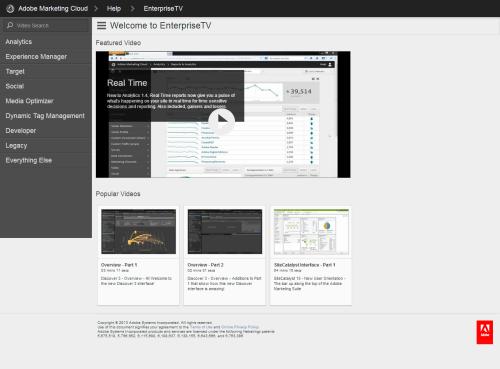Screen dimensions: 500x369
Task: Open Everything Else category
Action: (x=29, y=160)
